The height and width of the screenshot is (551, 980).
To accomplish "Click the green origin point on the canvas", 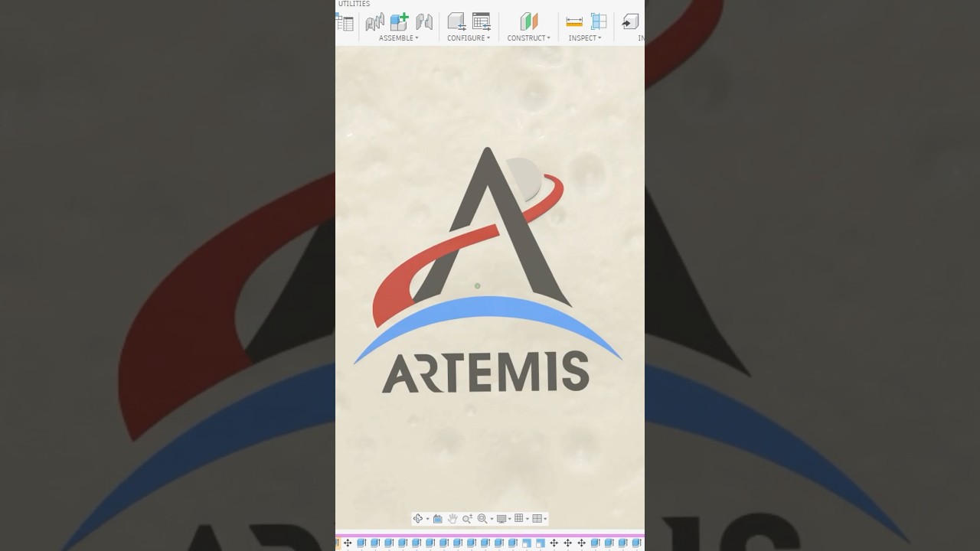I will 477,285.
